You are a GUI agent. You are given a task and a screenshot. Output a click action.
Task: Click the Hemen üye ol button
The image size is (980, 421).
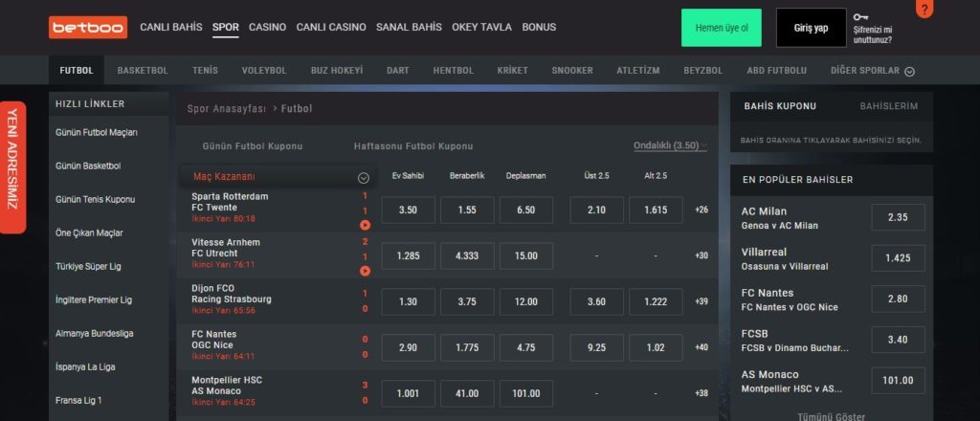tap(722, 28)
